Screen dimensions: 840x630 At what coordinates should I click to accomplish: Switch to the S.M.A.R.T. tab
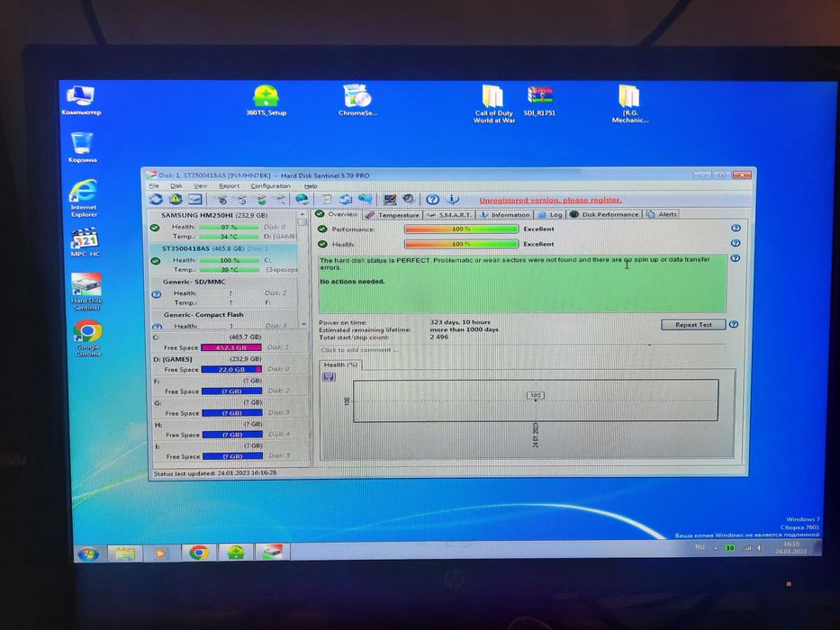click(x=450, y=215)
